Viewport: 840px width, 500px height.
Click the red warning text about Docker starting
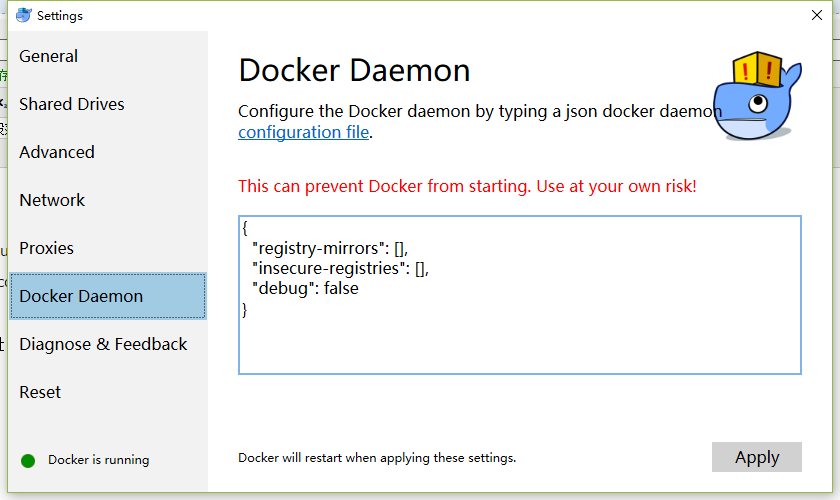(x=467, y=186)
